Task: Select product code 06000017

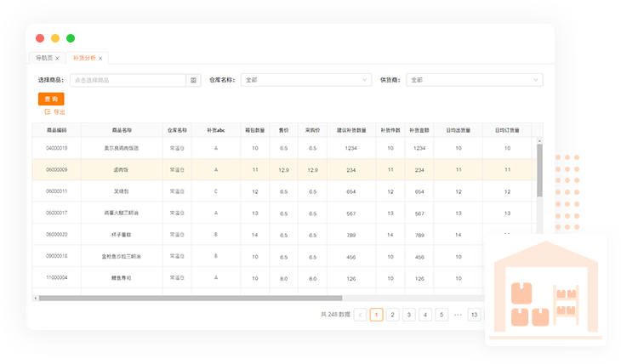Action: (57, 213)
